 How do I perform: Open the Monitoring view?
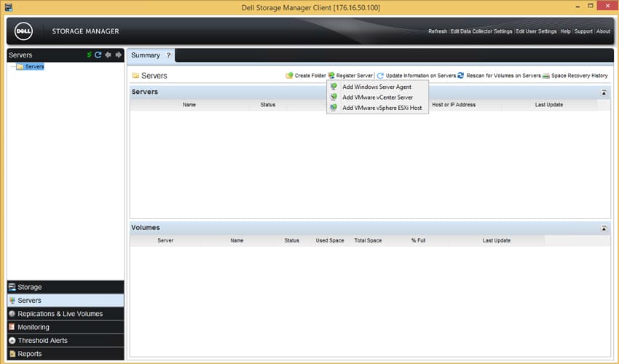[x=66, y=328]
